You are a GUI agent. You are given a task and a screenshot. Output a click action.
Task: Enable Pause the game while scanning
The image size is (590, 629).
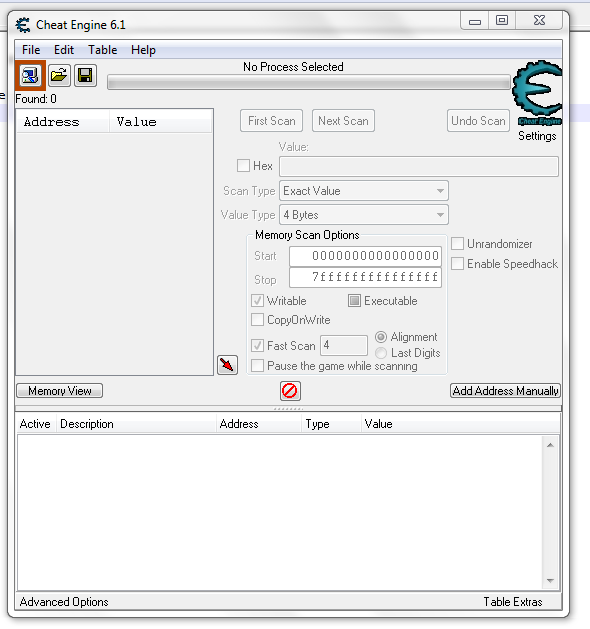coord(257,366)
